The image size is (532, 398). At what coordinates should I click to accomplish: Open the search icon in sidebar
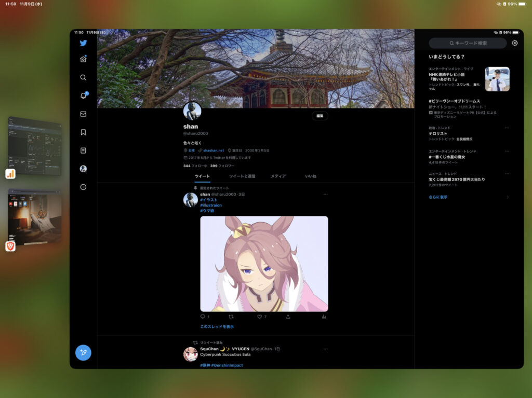click(83, 77)
